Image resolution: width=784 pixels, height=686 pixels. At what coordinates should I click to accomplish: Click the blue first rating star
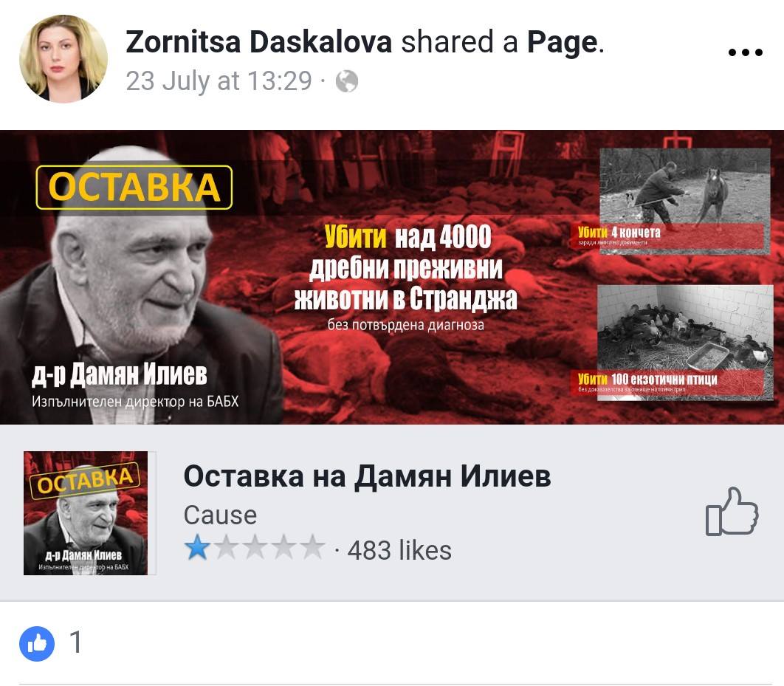(198, 548)
